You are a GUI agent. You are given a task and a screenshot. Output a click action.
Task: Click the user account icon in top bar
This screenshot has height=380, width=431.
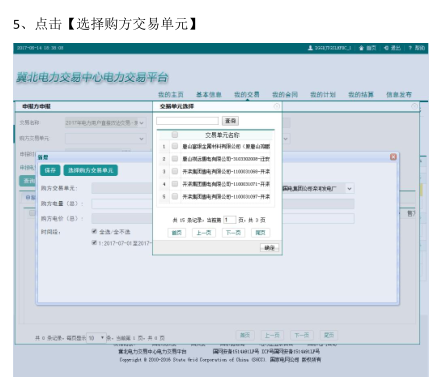[310, 48]
